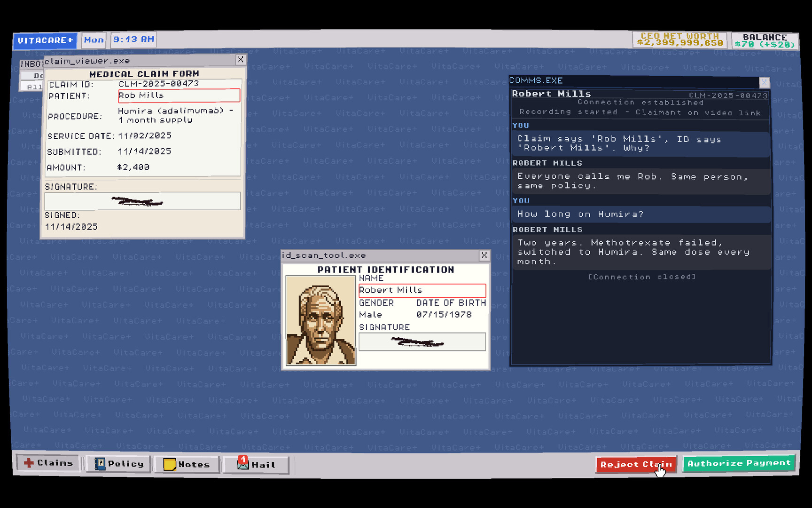
Task: Click the Balance indicator in the top bar
Action: [765, 41]
